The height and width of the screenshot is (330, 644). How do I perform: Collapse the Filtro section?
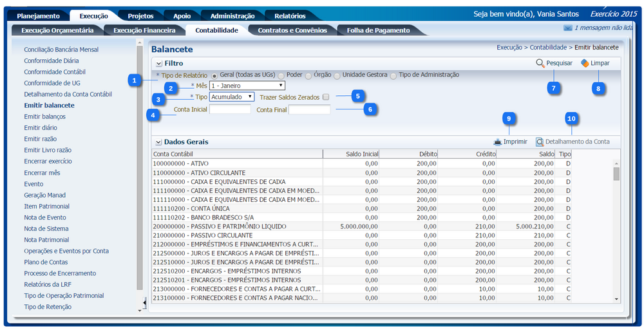pyautogui.click(x=158, y=64)
